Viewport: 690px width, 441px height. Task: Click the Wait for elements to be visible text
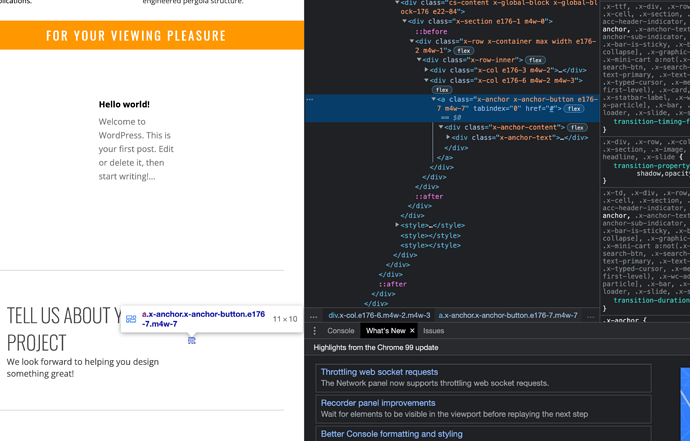(454, 414)
